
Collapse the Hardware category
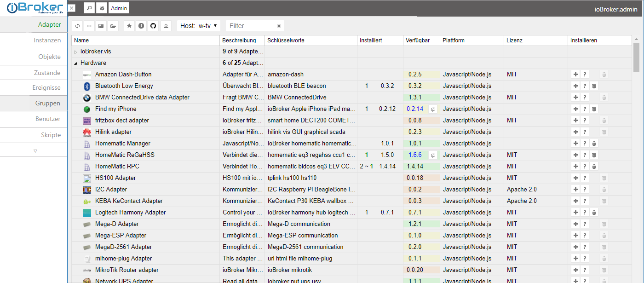point(75,63)
